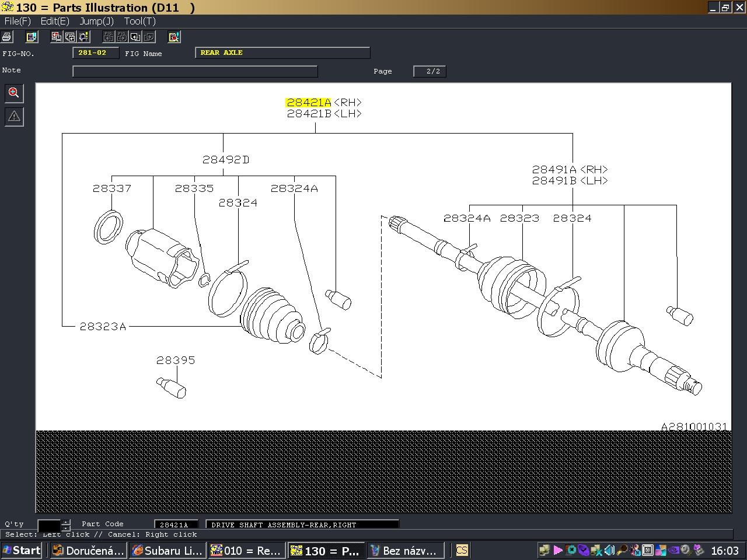Select highlighted part number 28421A

[x=308, y=103]
